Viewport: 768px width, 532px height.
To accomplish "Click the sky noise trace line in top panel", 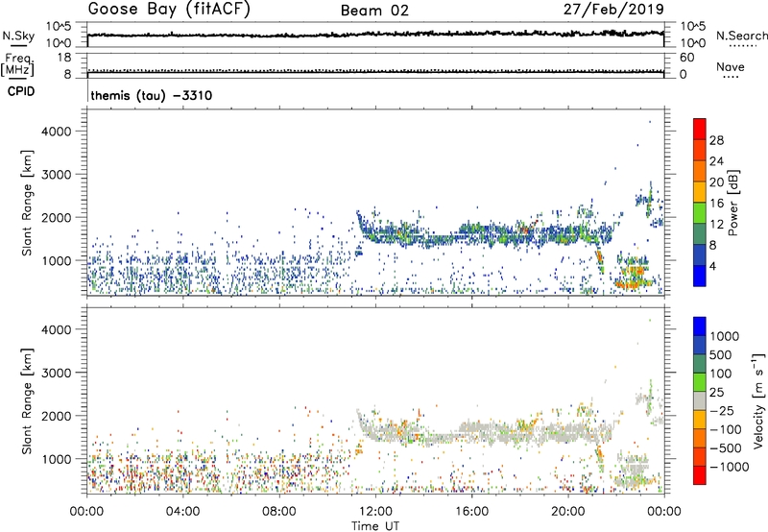I will click(x=375, y=35).
